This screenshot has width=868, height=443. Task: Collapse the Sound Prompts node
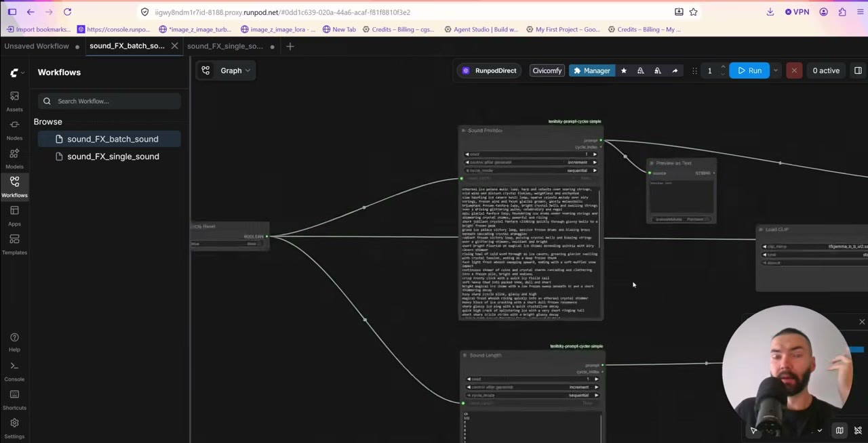pos(464,131)
